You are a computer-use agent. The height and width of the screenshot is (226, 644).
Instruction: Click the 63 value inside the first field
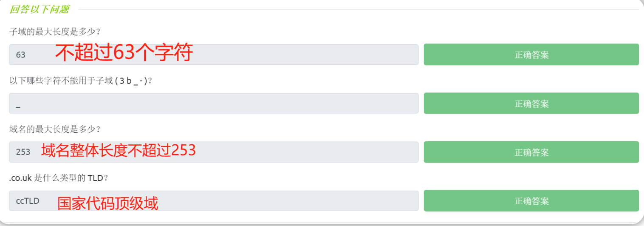point(21,55)
